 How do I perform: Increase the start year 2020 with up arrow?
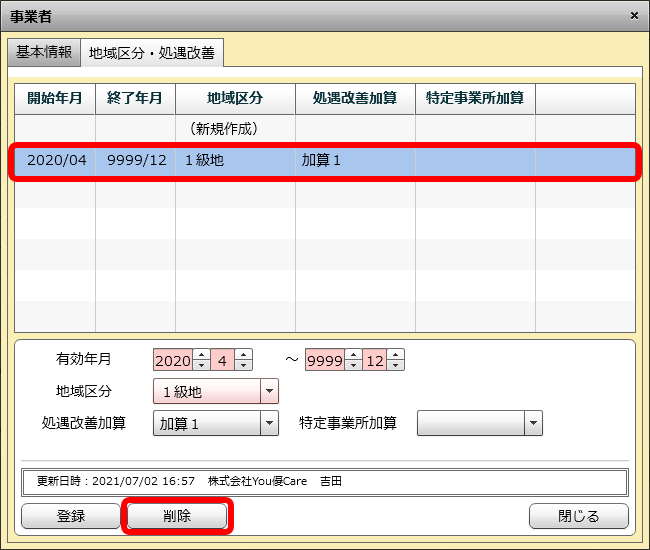pos(201,355)
